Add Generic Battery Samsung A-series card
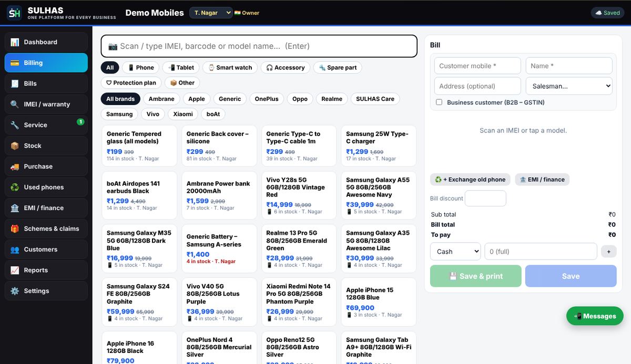This screenshot has height=364, width=631. 219,248
